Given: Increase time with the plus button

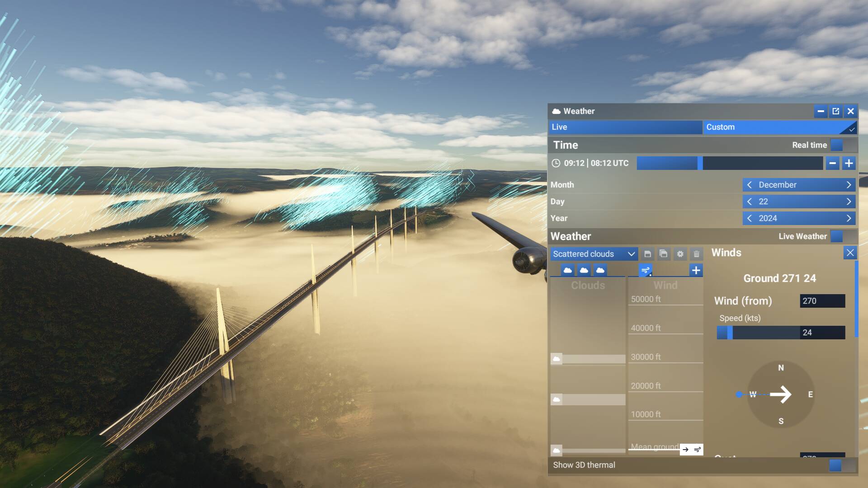Looking at the screenshot, I should 849,163.
